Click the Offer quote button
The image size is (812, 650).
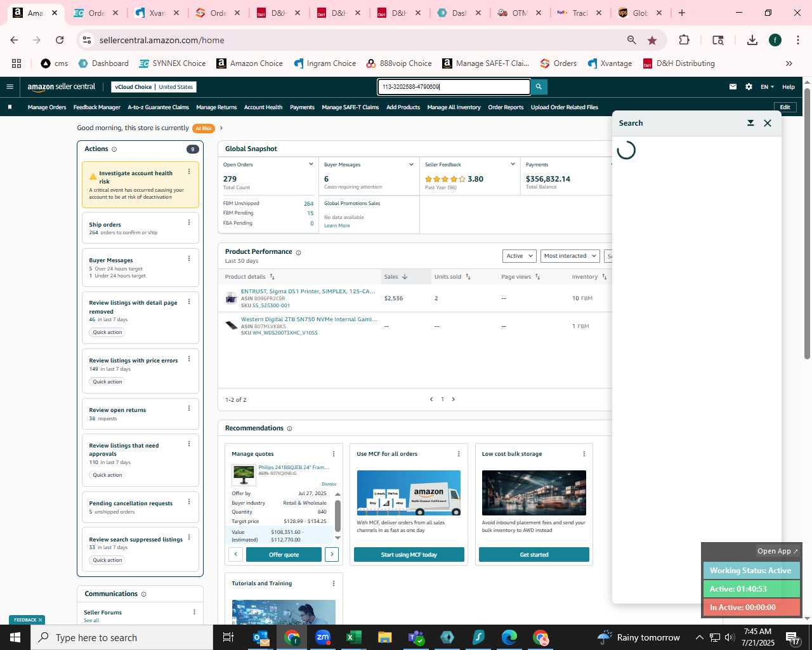[x=284, y=555]
